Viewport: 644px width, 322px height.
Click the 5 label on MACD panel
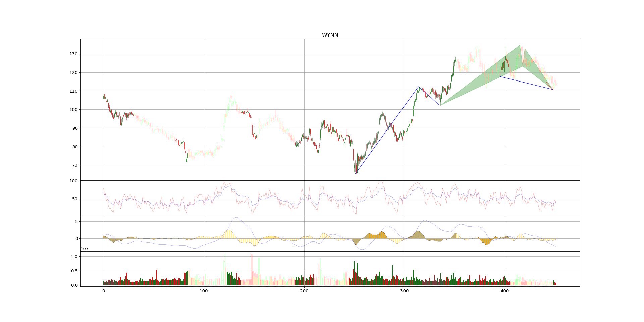click(76, 222)
